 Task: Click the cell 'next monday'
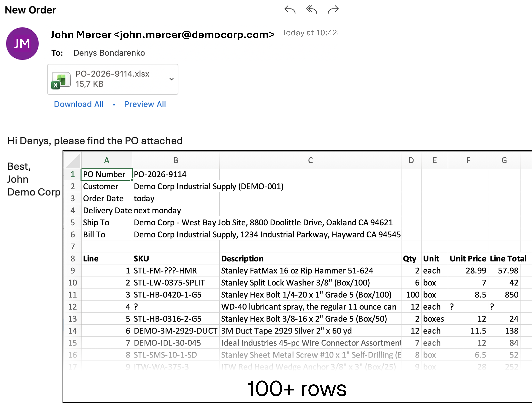pos(176,210)
